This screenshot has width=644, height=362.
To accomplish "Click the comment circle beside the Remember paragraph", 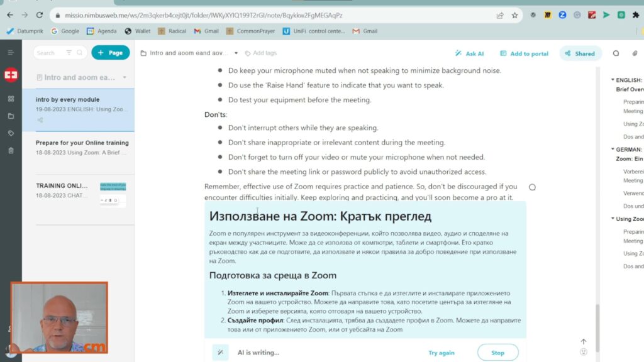I will 532,187.
